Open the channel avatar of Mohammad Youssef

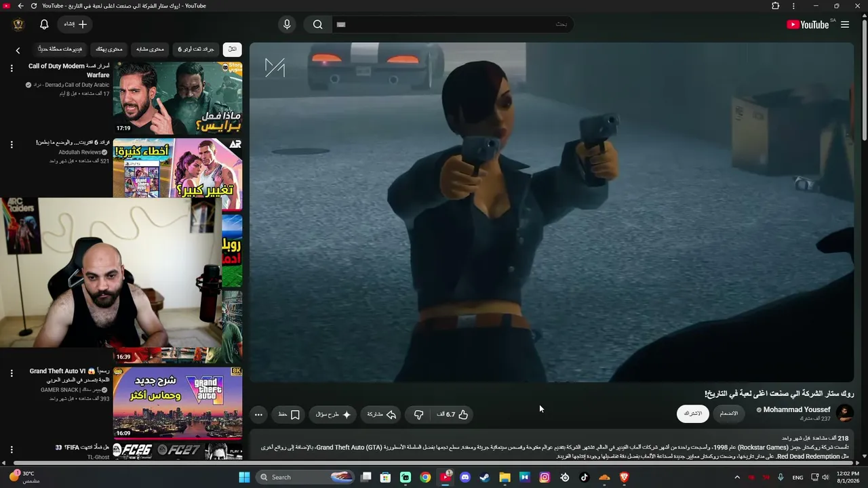coord(845,413)
